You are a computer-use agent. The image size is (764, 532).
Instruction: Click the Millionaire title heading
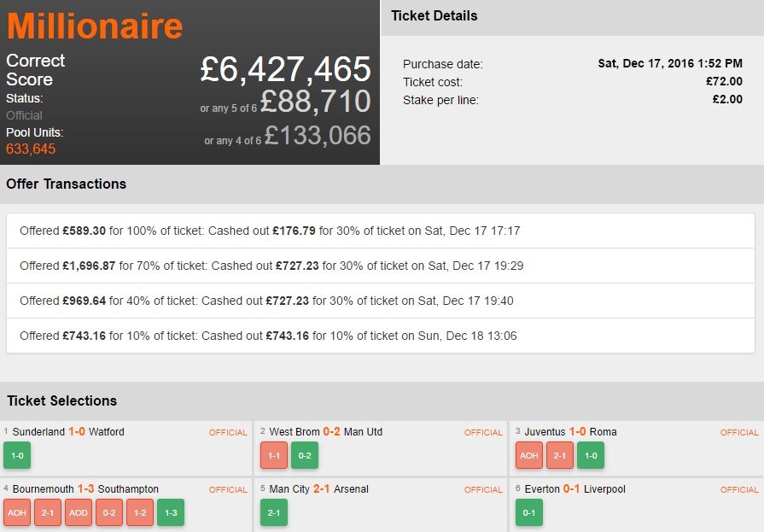click(x=95, y=26)
